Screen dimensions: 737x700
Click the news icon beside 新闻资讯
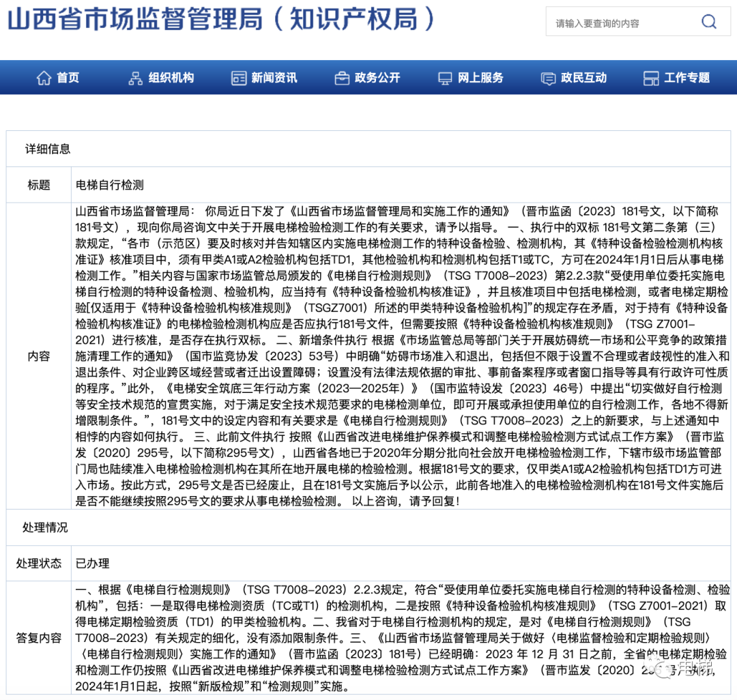pyautogui.click(x=239, y=78)
